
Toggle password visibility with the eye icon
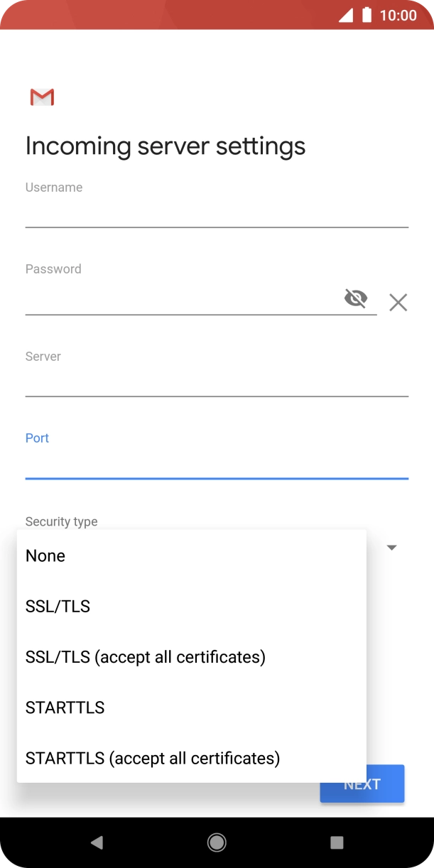tap(355, 299)
